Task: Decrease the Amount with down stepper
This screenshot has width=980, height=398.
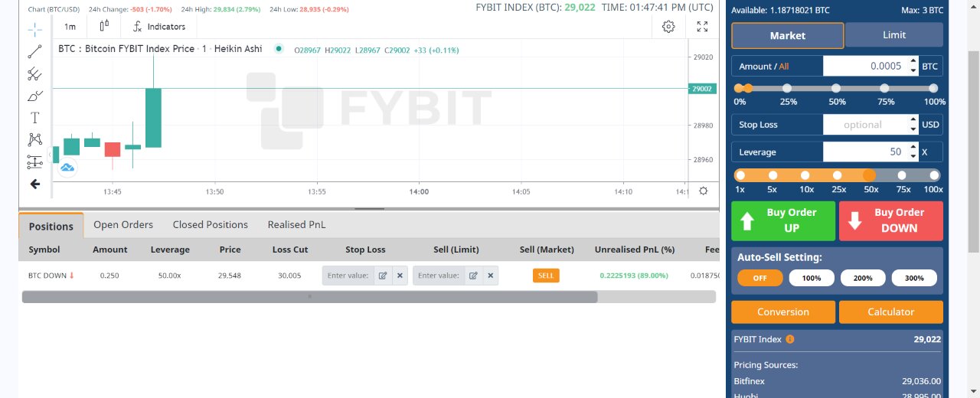Action: click(913, 70)
